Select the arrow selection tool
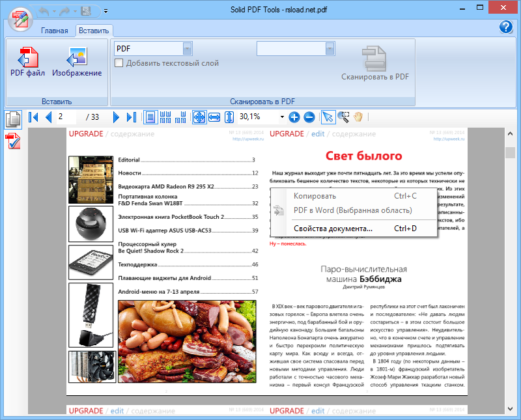 coord(328,117)
